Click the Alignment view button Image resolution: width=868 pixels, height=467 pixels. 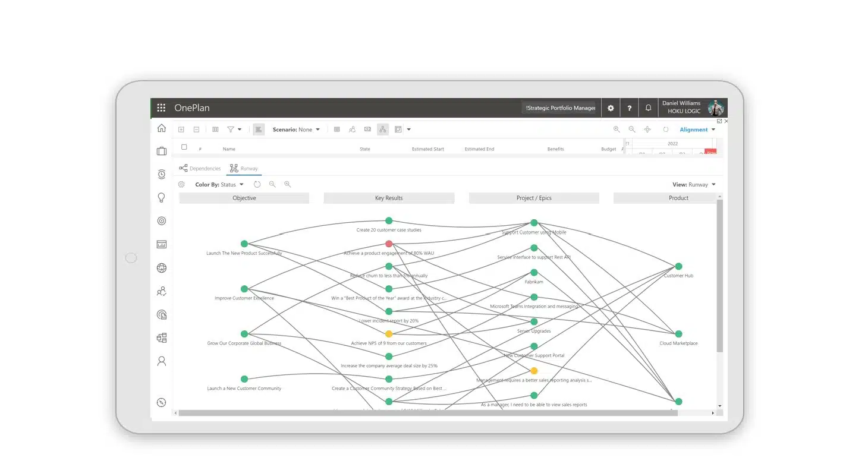(697, 130)
